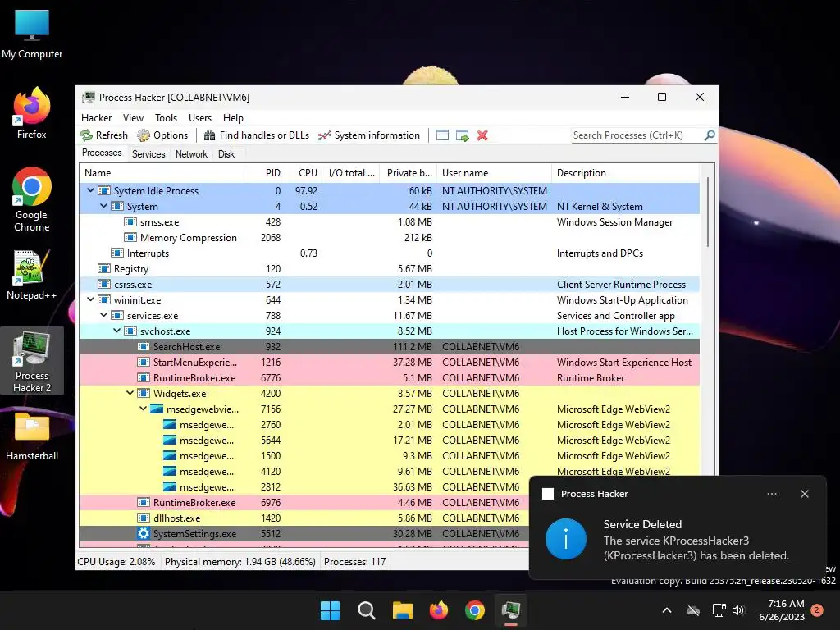Switch to the Services tab
The image size is (840, 630).
(x=148, y=154)
